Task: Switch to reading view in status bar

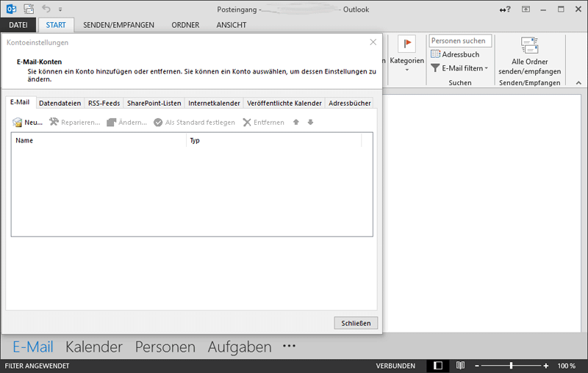Action: [460, 365]
